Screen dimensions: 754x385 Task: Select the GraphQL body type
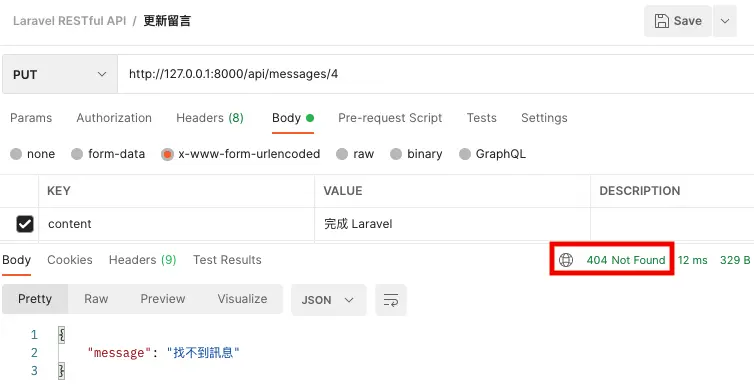[492, 154]
